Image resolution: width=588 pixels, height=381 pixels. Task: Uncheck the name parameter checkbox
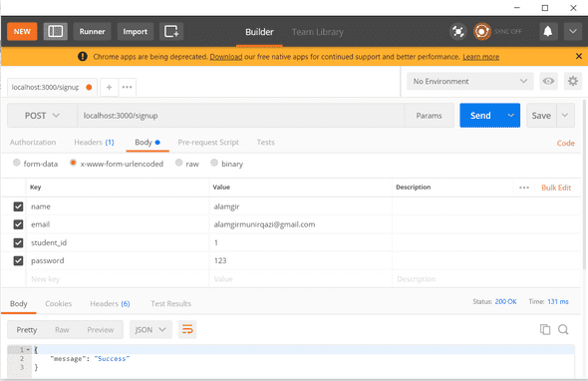click(18, 206)
